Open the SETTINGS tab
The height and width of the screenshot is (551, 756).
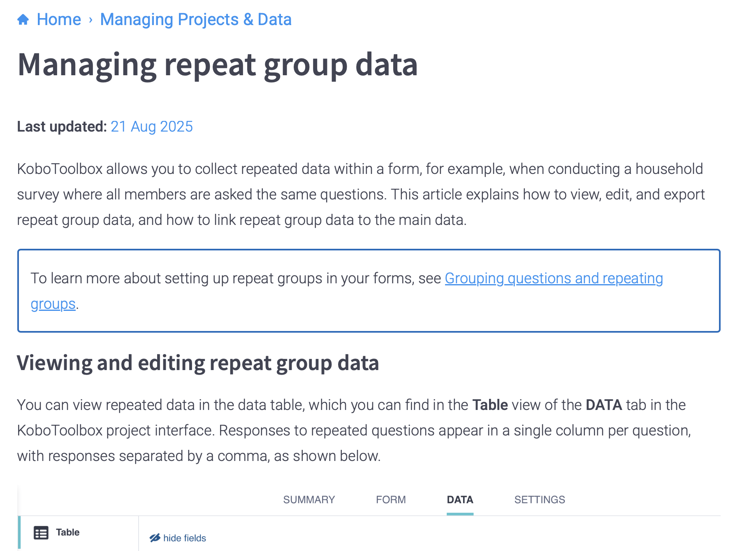click(x=540, y=500)
